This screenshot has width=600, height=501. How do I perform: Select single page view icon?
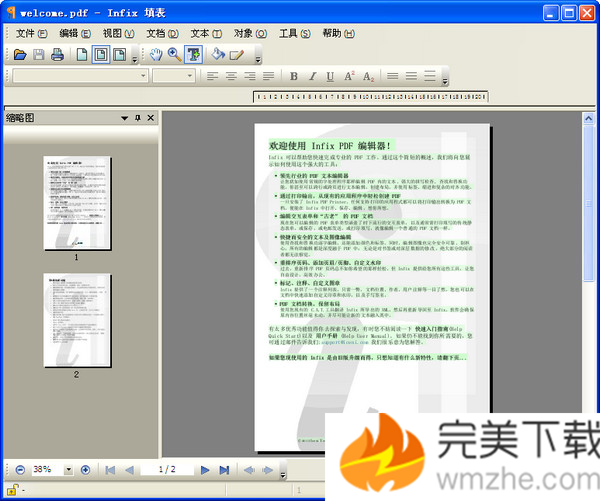(x=82, y=55)
